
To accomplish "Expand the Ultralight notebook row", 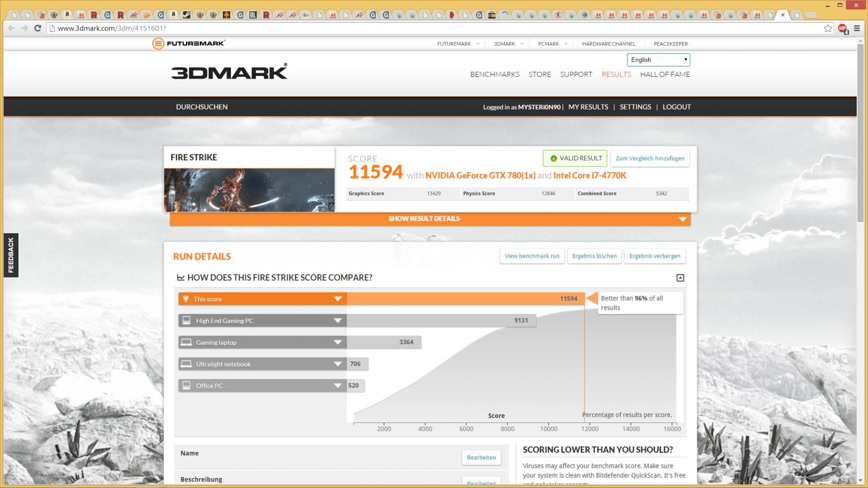I will click(338, 364).
